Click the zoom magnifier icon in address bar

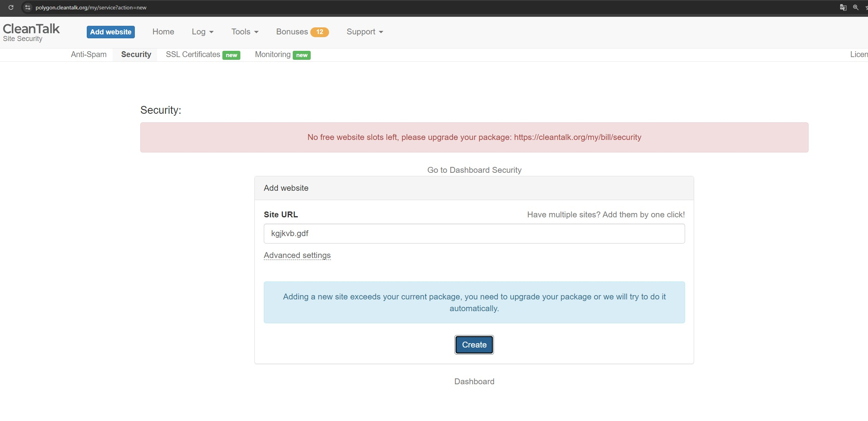(855, 7)
